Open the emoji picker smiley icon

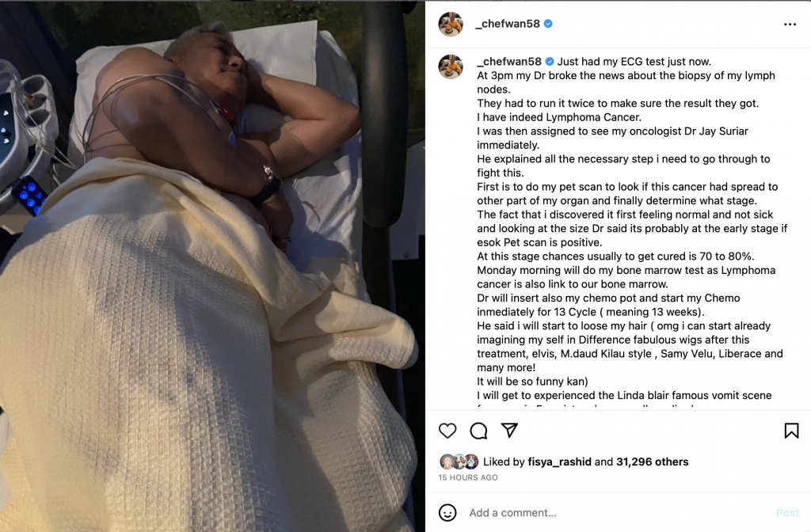[447, 513]
